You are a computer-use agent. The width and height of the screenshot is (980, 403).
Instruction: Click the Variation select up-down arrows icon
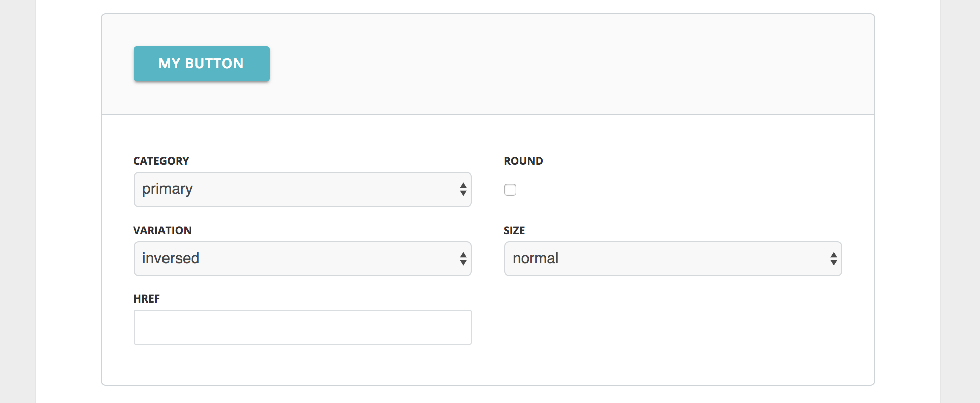pyautogui.click(x=463, y=259)
